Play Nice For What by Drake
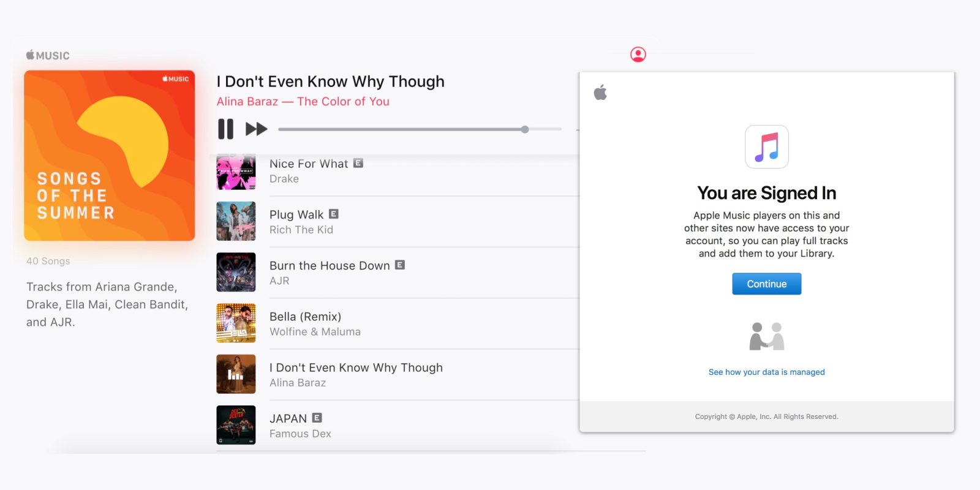Screen dimensions: 980x490 point(309,164)
